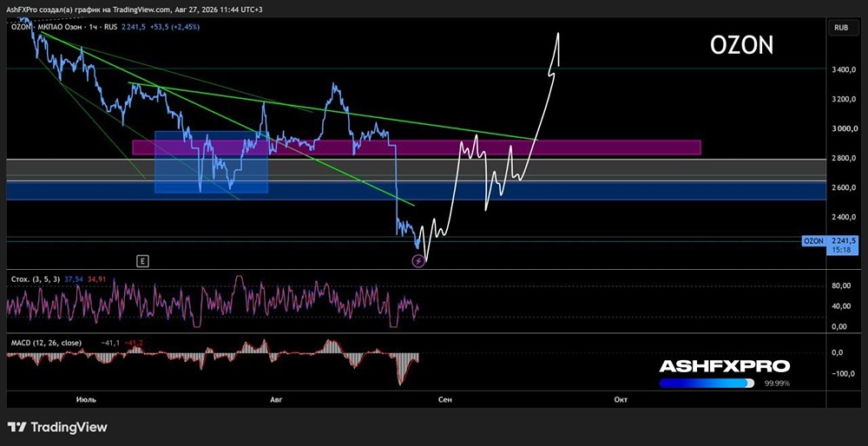The width and height of the screenshot is (868, 446).
Task: Click the '1ч' timeframe in the legend
Action: point(94,27)
